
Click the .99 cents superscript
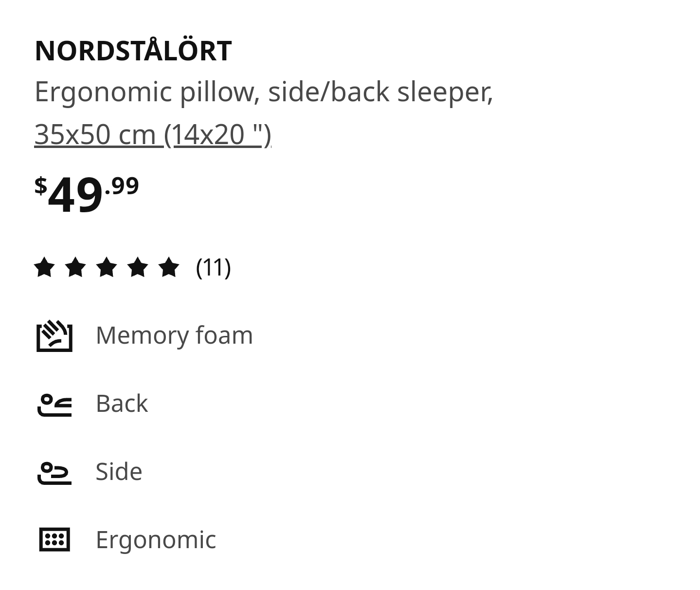pyautogui.click(x=122, y=185)
